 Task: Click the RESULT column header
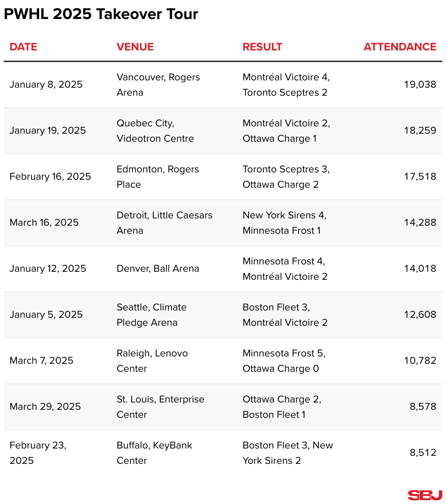(262, 47)
